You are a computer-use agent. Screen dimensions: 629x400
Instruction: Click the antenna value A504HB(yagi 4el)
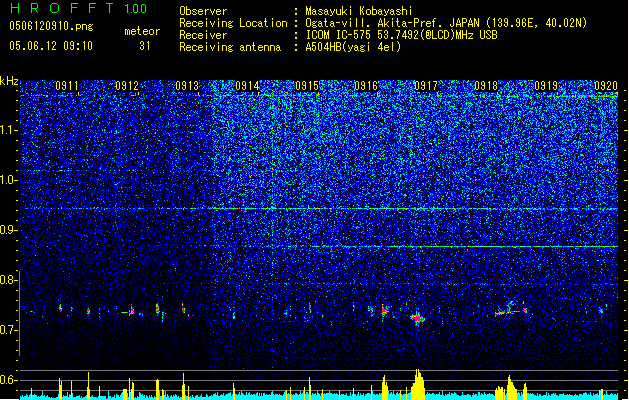point(353,47)
